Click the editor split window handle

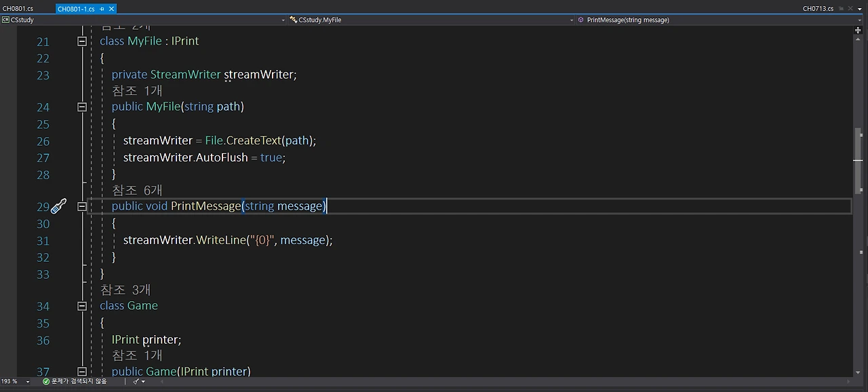(x=859, y=31)
